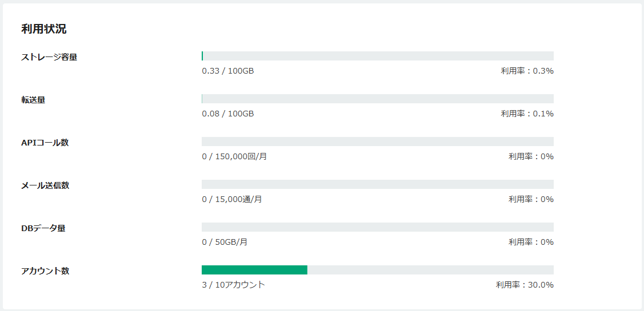644x311 pixels.
Task: Click the メール送信数 label
Action: (45, 185)
